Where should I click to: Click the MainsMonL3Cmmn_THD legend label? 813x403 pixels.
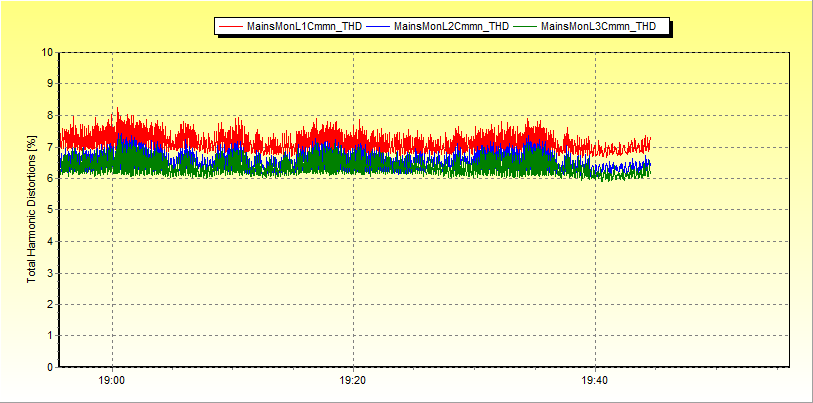(x=598, y=27)
